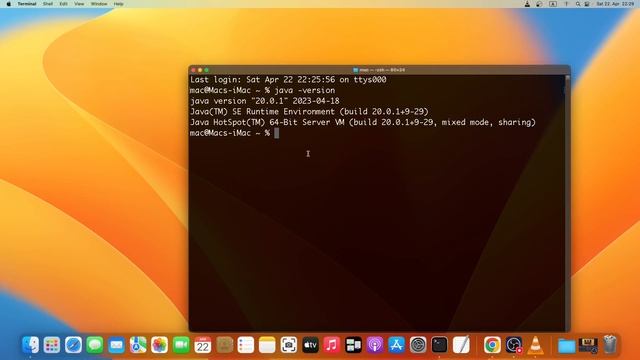Click the SE Runtime Environment line
The image size is (640, 360).
[x=309, y=111]
